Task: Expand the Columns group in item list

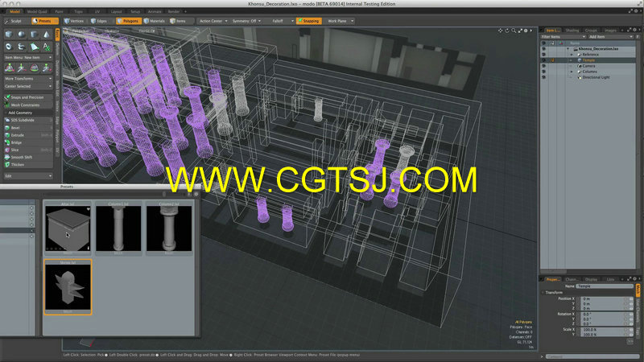Action: pos(572,72)
